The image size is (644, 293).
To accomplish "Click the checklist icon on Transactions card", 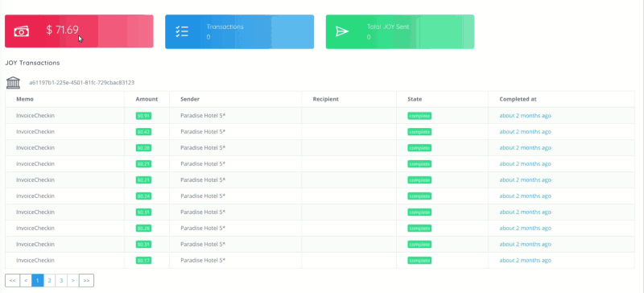I will pyautogui.click(x=182, y=31).
